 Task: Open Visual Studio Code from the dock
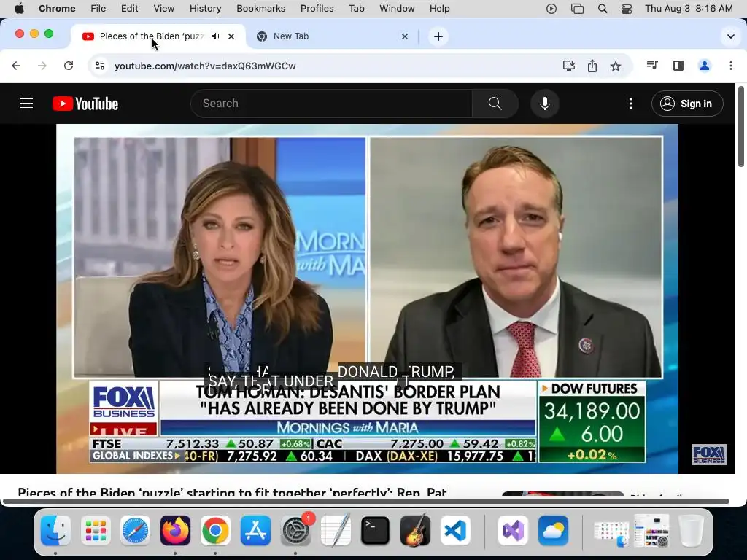(x=455, y=530)
